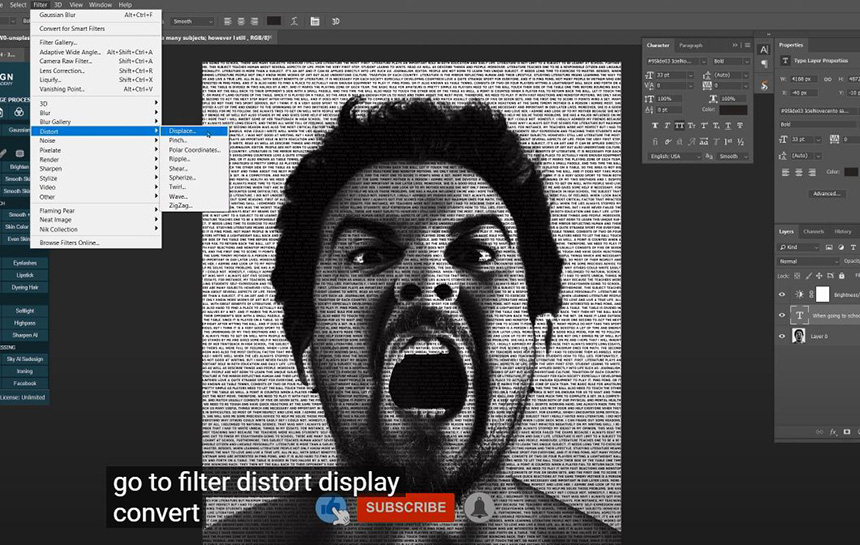Toggle visibility of the text layer
Screen dimensions: 860x545
[x=782, y=315]
